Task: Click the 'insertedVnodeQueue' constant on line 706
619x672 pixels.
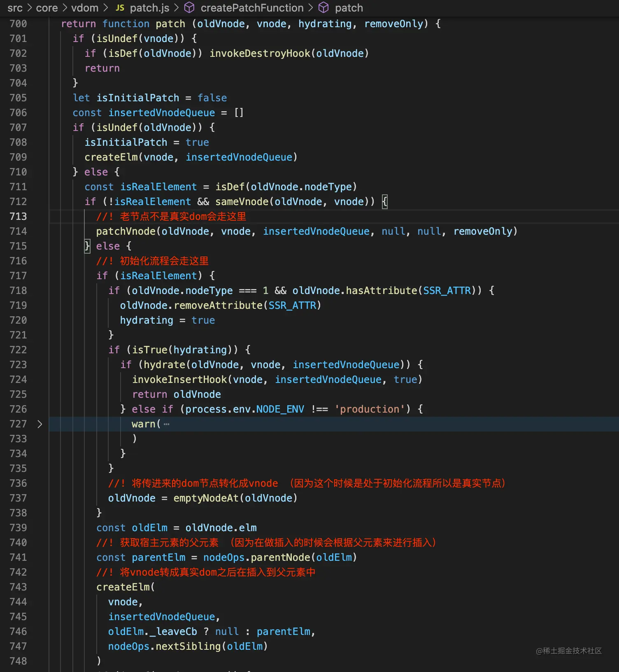Action: click(x=161, y=113)
